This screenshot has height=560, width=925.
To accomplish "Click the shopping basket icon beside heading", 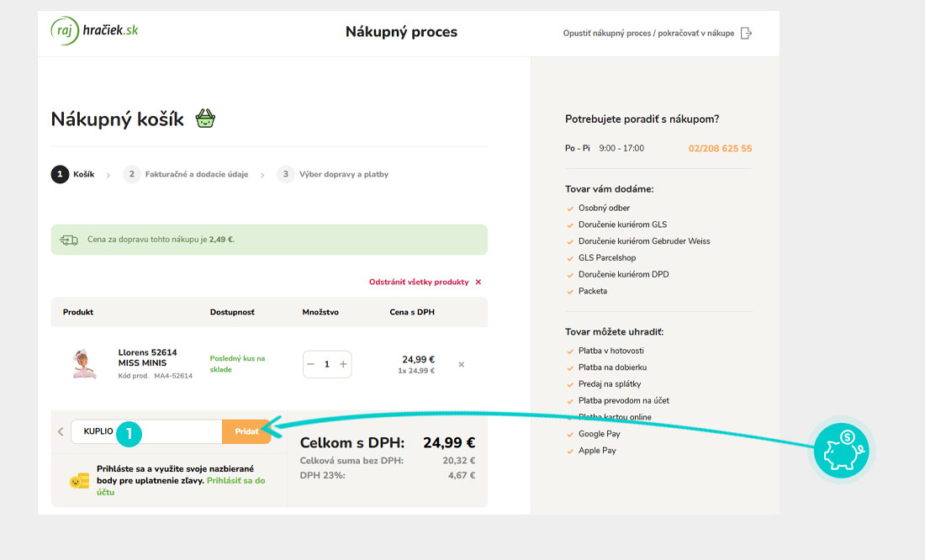I will tap(205, 119).
